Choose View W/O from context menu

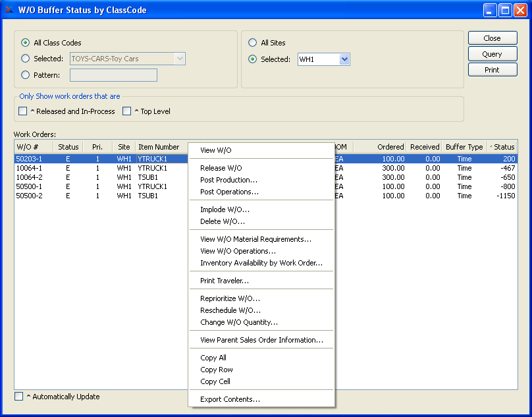(216, 150)
